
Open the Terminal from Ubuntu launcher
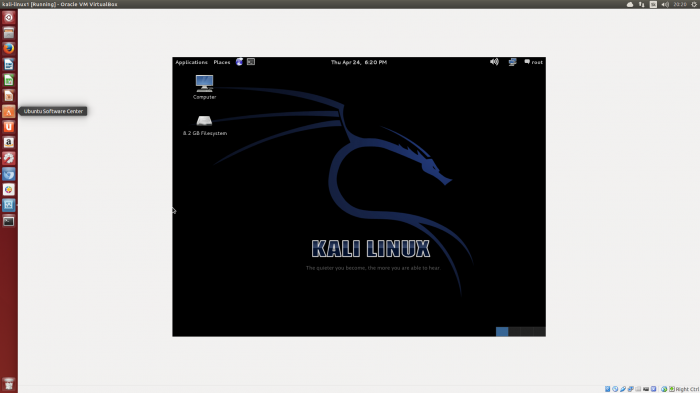click(x=8, y=221)
